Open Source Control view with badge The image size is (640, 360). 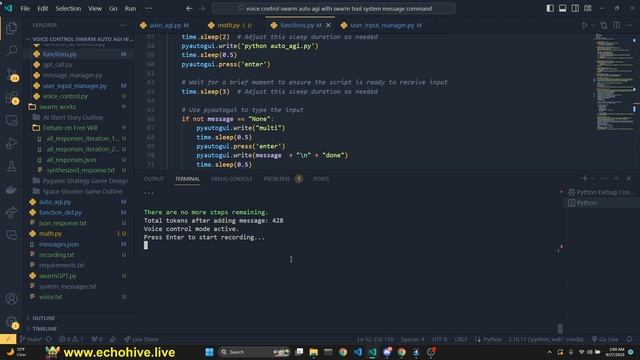(x=11, y=74)
